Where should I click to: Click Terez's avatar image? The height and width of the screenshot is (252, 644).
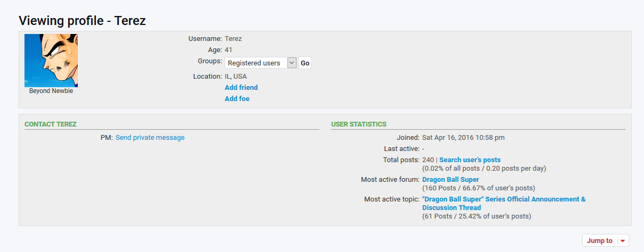(x=51, y=61)
